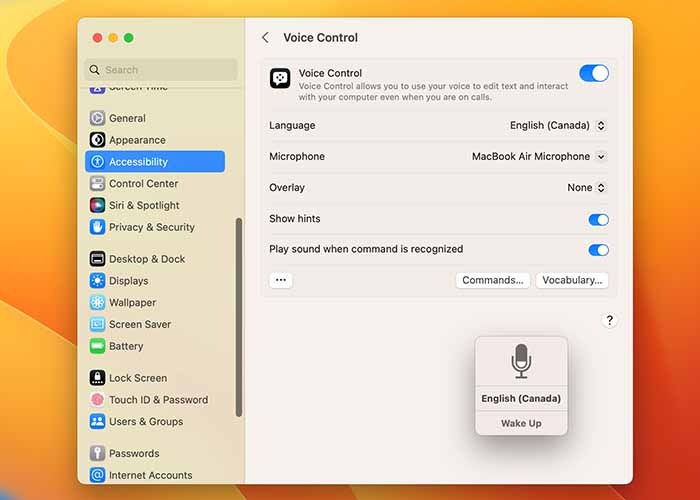This screenshot has height=500, width=700.
Task: Click the General gear icon in sidebar
Action: (x=97, y=118)
